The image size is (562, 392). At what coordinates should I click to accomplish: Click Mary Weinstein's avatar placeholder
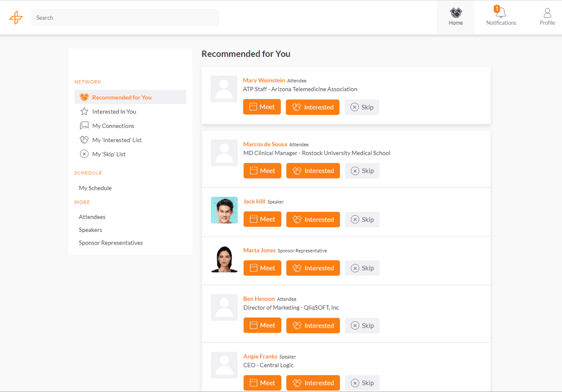pyautogui.click(x=224, y=89)
